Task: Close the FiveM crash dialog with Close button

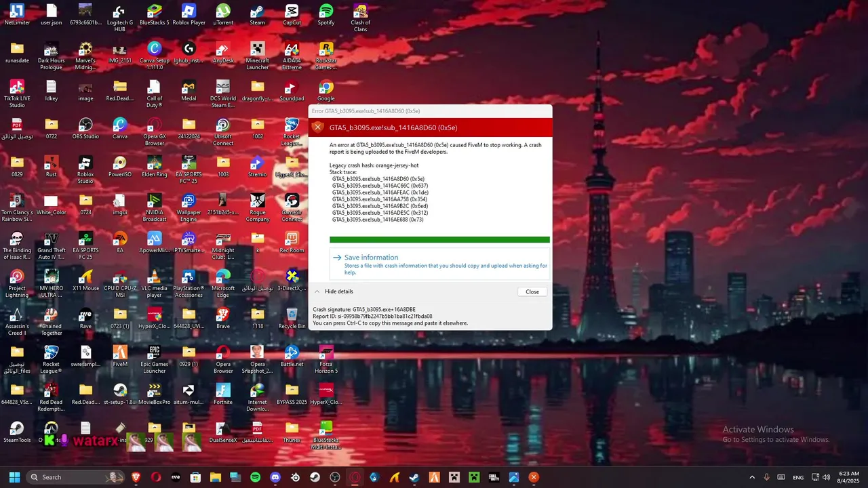Action: pos(532,291)
